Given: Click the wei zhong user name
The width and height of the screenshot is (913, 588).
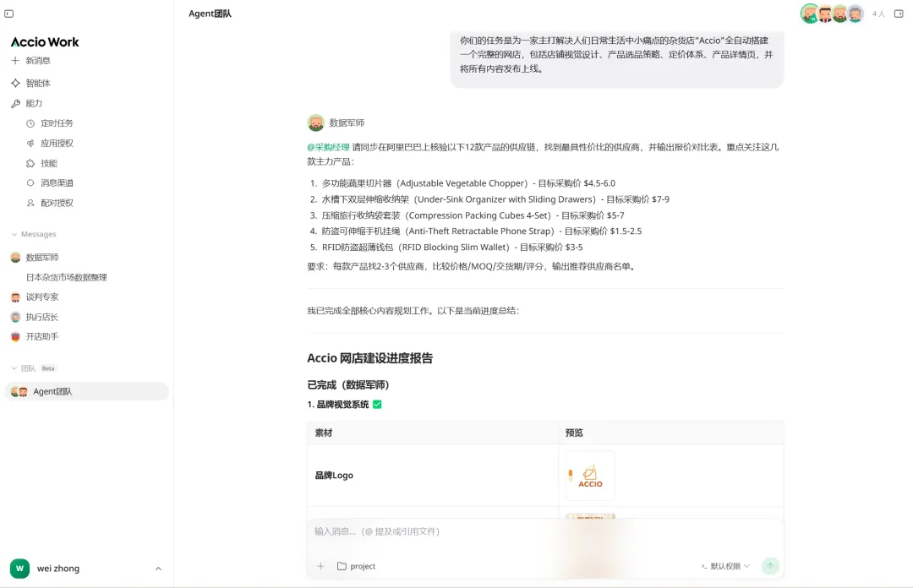Looking at the screenshot, I should point(58,569).
